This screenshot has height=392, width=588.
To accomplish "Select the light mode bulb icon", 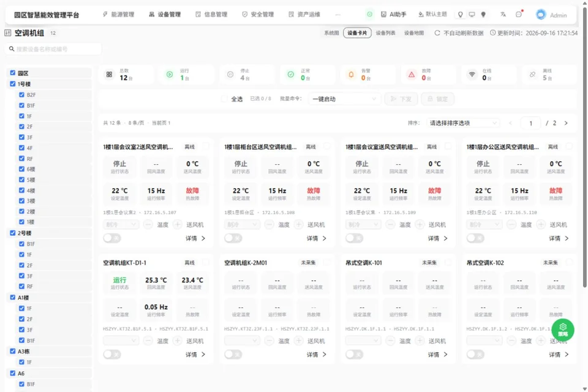I will pos(460,14).
